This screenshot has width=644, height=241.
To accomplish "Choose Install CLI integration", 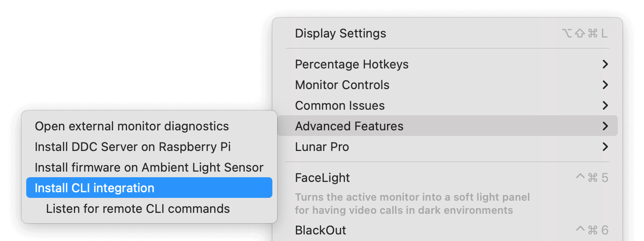I will click(149, 188).
